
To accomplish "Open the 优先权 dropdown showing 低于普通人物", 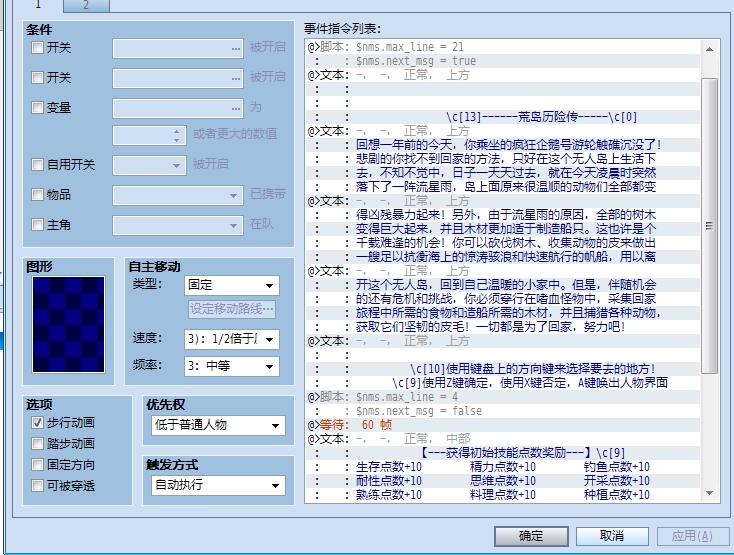I will click(x=218, y=425).
